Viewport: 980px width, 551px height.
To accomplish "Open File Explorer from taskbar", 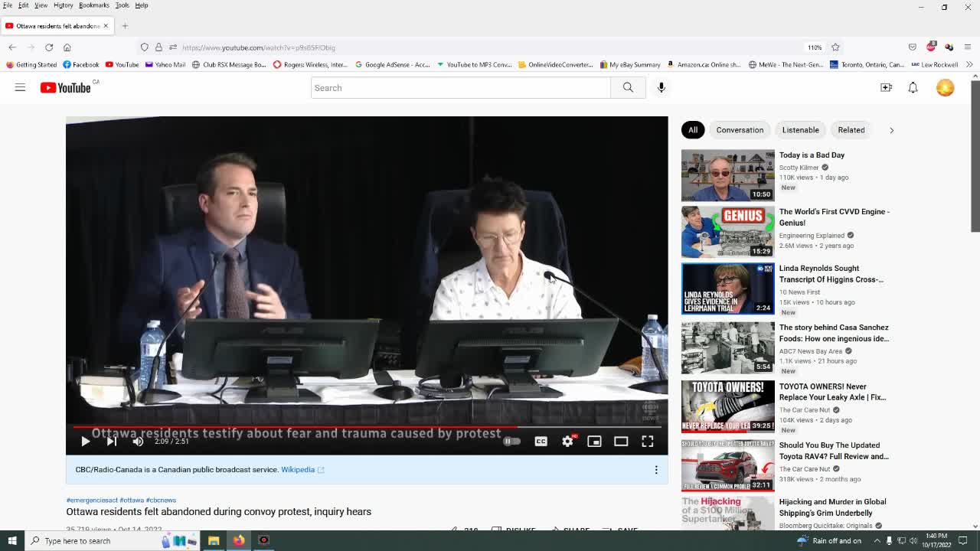I will tap(214, 541).
